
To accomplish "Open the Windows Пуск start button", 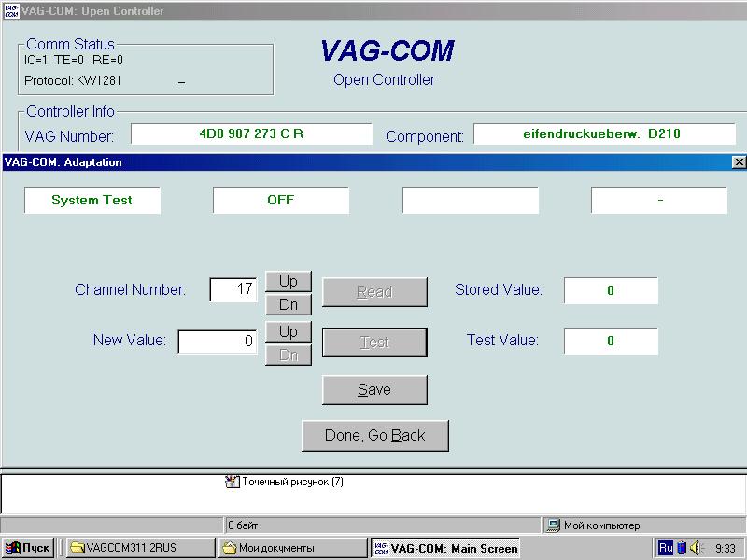I will click(28, 548).
